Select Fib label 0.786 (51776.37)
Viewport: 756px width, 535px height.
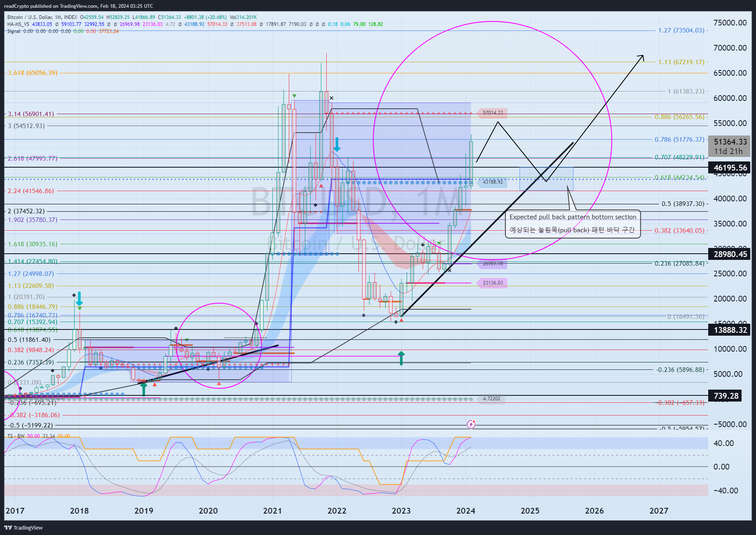pos(679,140)
